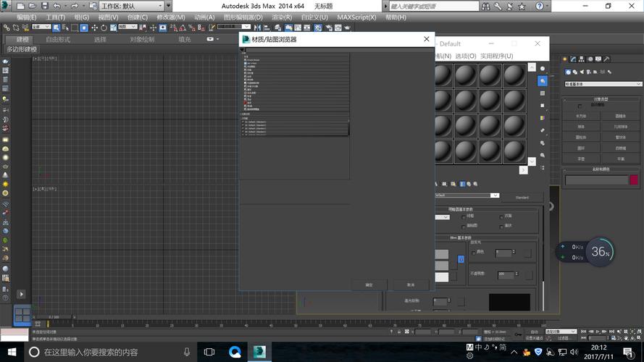Viewport: 644px width, 362px height.
Task: Enable the 线框 (Wire) checkbox
Action: point(462,216)
